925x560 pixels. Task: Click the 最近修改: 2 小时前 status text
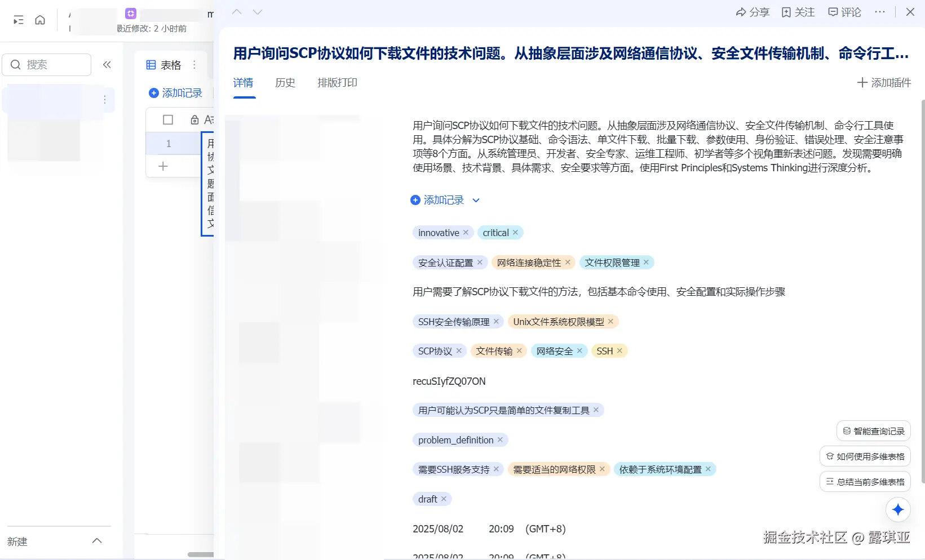152,29
